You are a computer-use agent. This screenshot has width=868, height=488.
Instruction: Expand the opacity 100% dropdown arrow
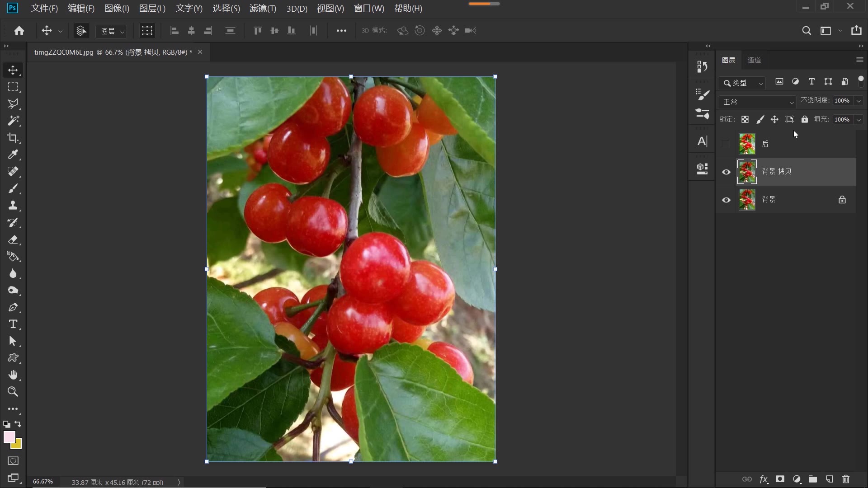[x=859, y=101]
